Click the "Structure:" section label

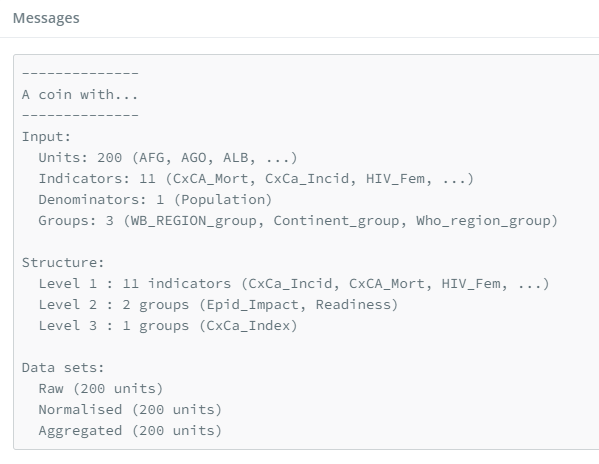coord(63,263)
